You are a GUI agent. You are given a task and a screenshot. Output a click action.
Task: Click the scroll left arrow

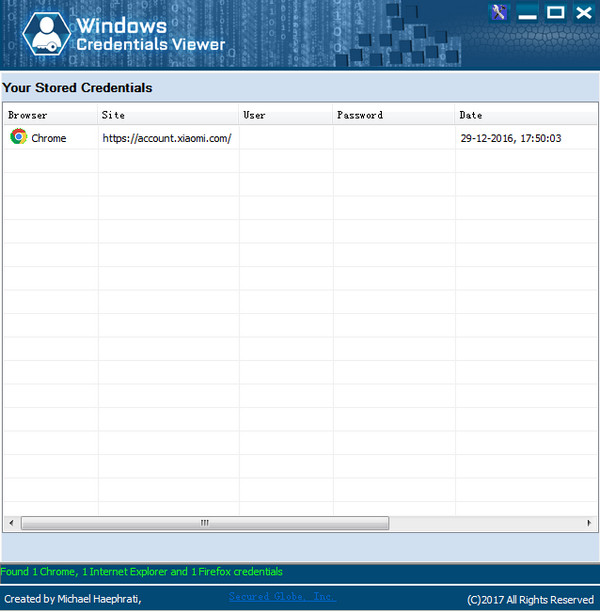(x=11, y=523)
